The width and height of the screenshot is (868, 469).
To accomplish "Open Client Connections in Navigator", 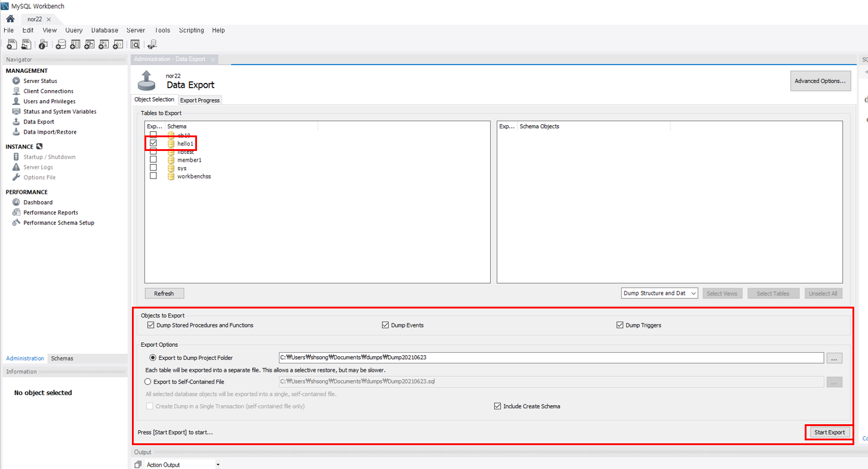I will 48,91.
